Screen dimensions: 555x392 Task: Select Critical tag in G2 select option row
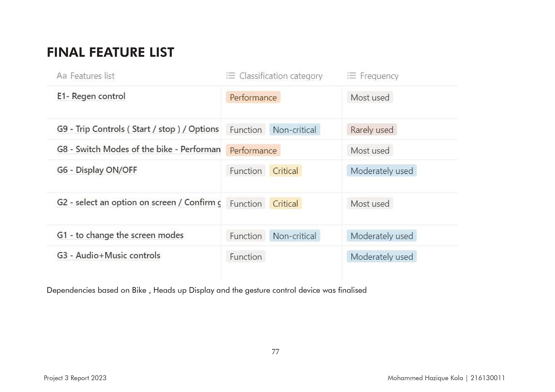(285, 203)
